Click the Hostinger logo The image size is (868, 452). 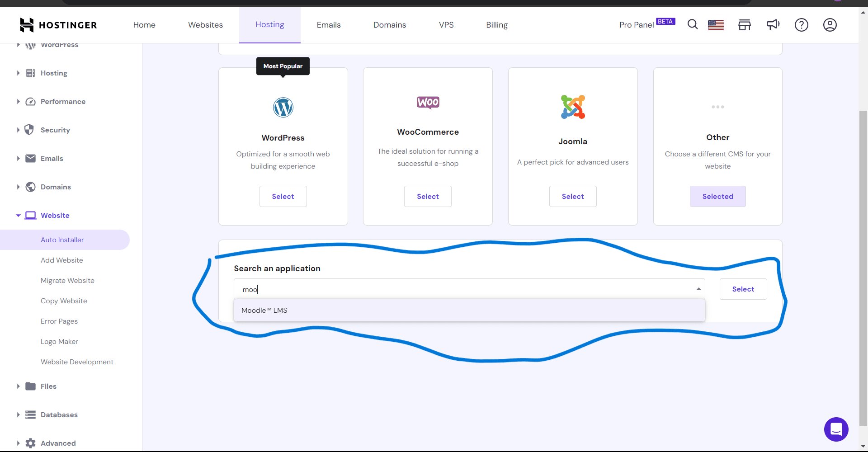coord(58,25)
